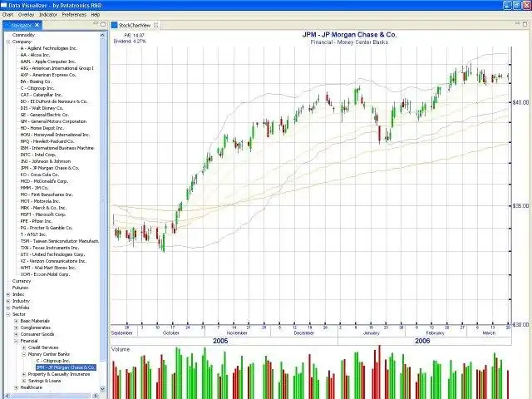Screen dimensions: 532x399
Task: Close the Navigator tab
Action: click(x=37, y=25)
